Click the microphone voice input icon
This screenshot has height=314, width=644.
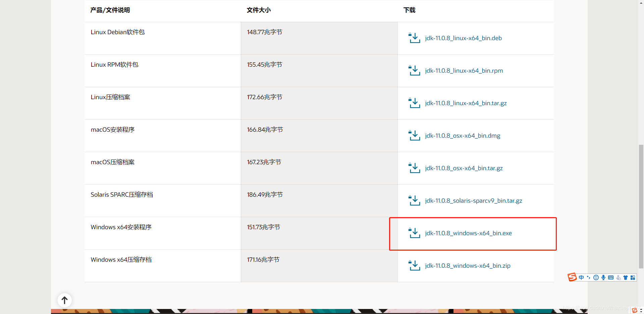(603, 277)
